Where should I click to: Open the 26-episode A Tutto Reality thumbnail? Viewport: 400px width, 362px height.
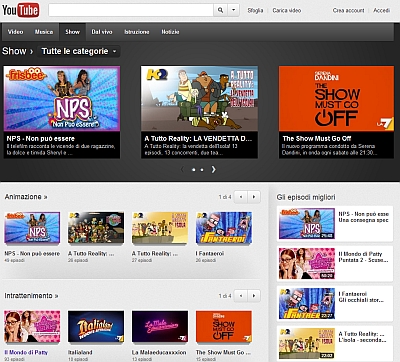(96, 227)
